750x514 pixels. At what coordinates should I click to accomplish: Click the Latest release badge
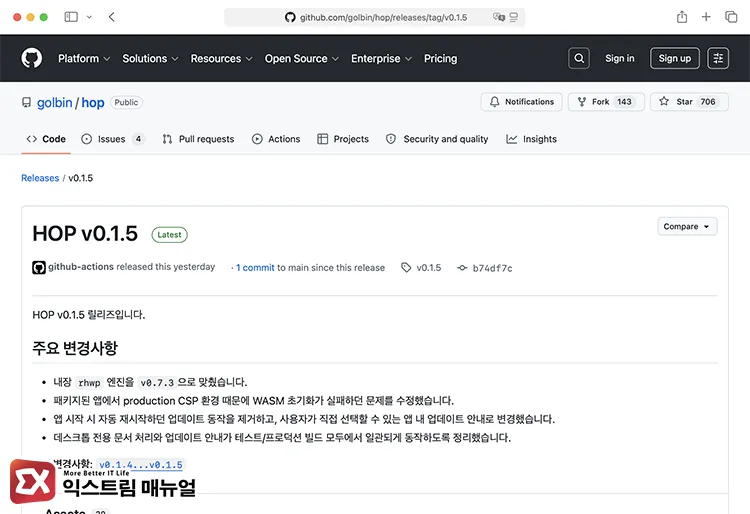(169, 235)
